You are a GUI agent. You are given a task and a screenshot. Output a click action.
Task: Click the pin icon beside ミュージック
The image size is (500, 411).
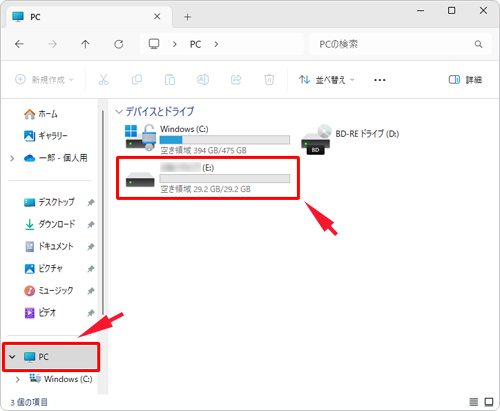click(91, 291)
